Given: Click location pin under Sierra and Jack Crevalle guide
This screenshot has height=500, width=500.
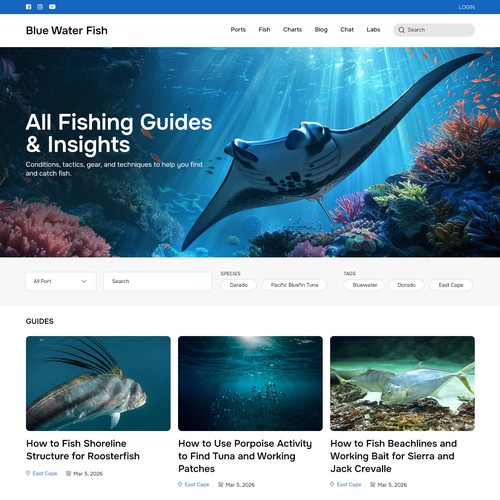Looking at the screenshot, I should [x=332, y=484].
